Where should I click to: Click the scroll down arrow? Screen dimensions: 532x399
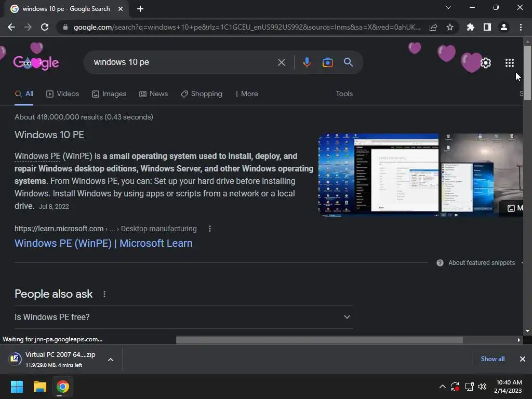click(x=527, y=331)
